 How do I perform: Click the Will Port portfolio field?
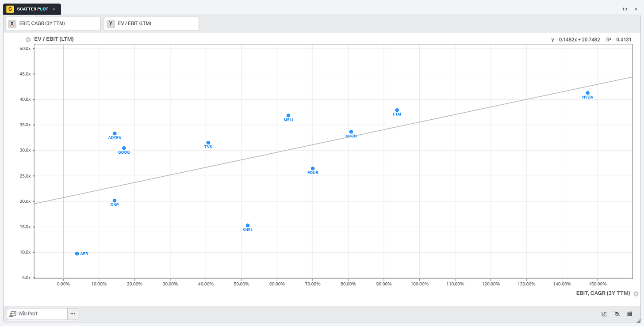(x=37, y=314)
